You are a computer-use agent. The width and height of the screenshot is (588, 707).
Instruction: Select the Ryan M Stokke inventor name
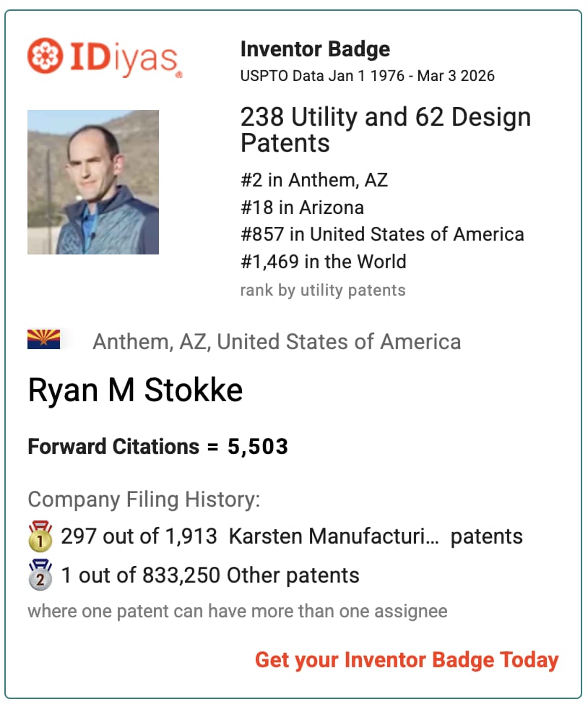click(135, 390)
